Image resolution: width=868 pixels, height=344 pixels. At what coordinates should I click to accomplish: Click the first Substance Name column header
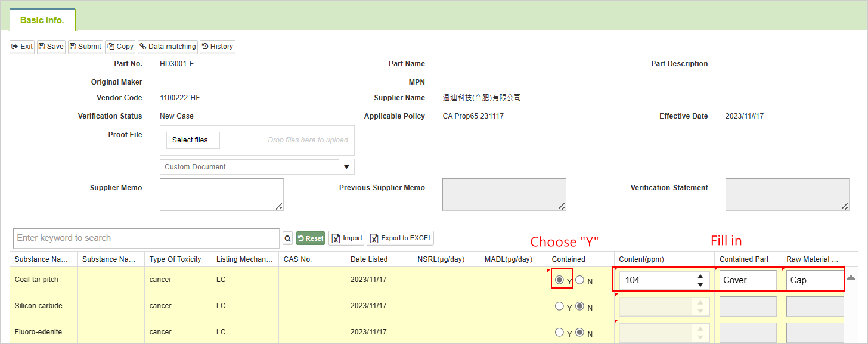pyautogui.click(x=44, y=259)
